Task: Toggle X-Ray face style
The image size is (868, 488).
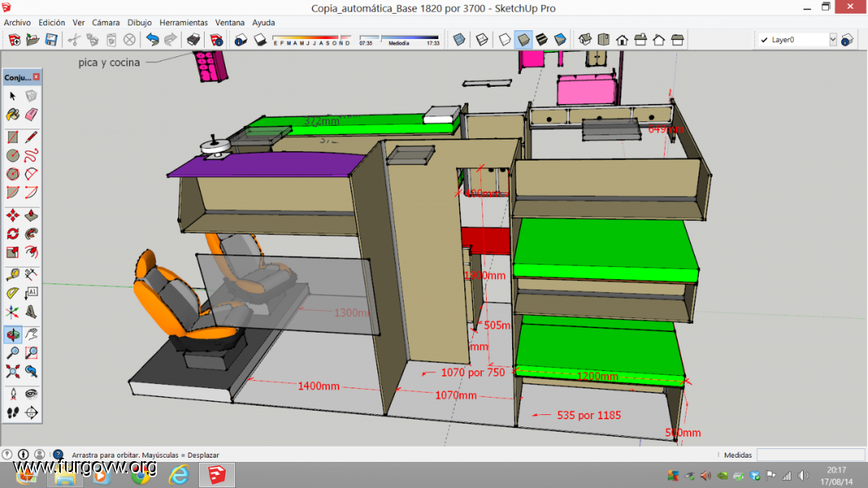Action: (459, 40)
